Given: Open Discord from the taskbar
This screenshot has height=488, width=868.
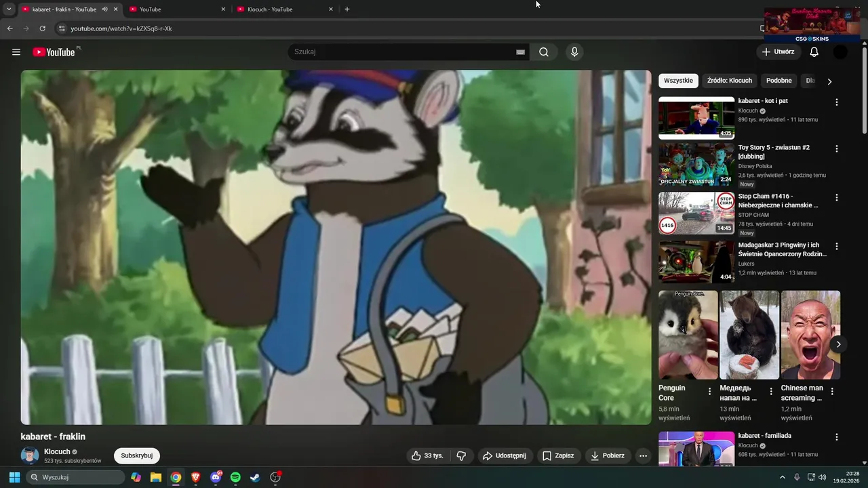Looking at the screenshot, I should tap(216, 477).
